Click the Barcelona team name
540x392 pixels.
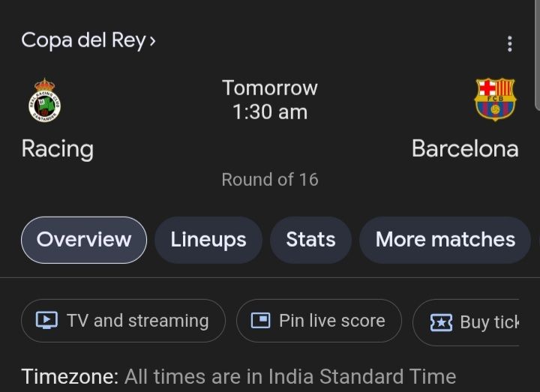(x=465, y=148)
